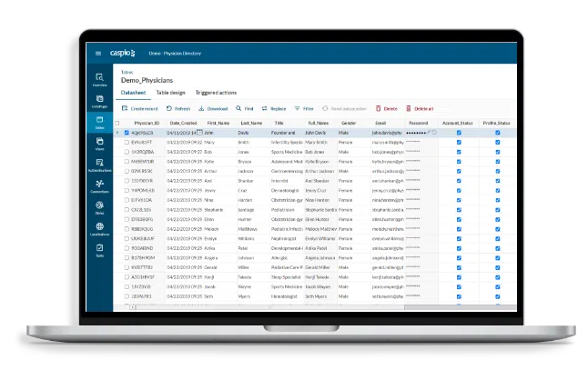Image resolution: width=588 pixels, height=370 pixels.
Task: Uncheck the row checkbox for John Davis
Action: [x=127, y=133]
